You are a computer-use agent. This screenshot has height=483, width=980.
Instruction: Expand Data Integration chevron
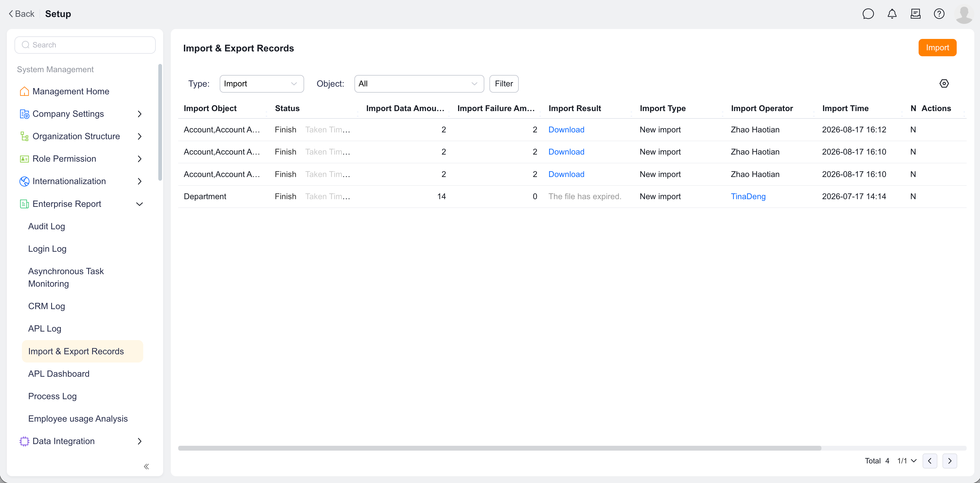click(140, 441)
